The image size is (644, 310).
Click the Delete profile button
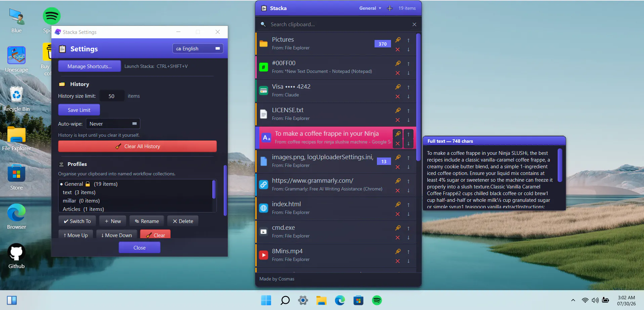183,221
